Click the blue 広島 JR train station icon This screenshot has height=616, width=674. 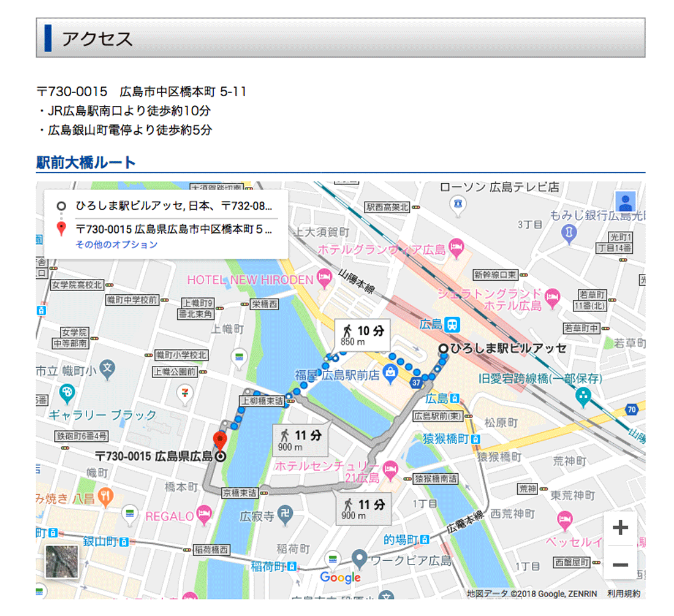click(452, 324)
